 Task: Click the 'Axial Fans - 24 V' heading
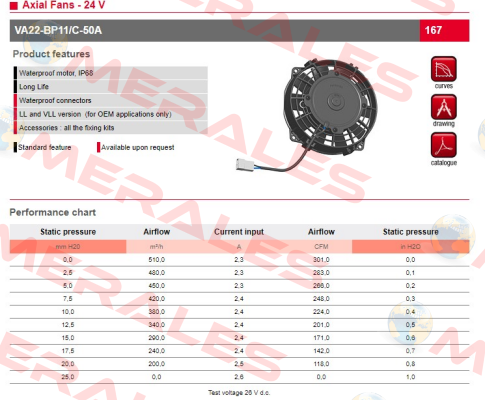click(63, 5)
